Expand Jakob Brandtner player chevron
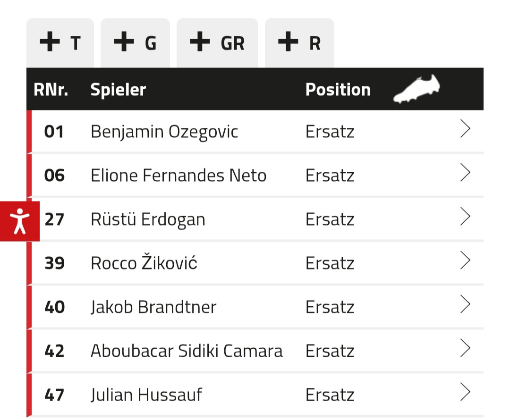The width and height of the screenshot is (510, 420). (465, 305)
